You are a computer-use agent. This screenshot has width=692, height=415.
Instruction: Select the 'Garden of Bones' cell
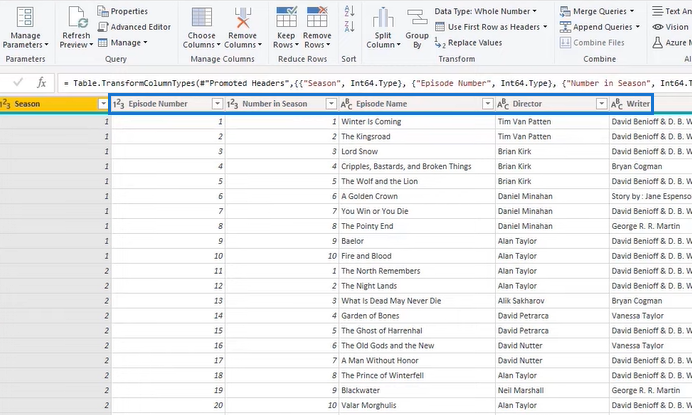[417, 316]
